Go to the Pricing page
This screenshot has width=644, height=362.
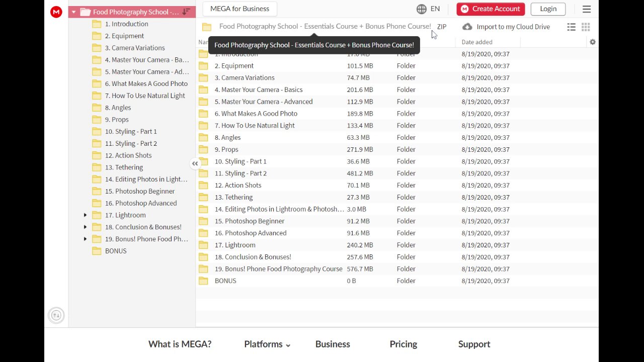(404, 344)
